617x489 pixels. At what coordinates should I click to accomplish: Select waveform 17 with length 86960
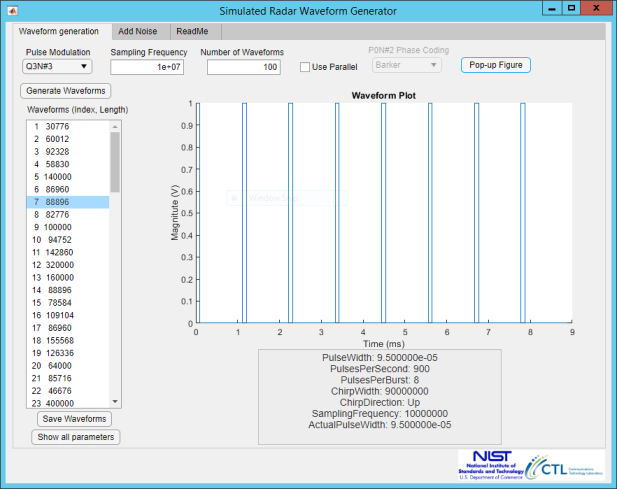[x=68, y=328]
